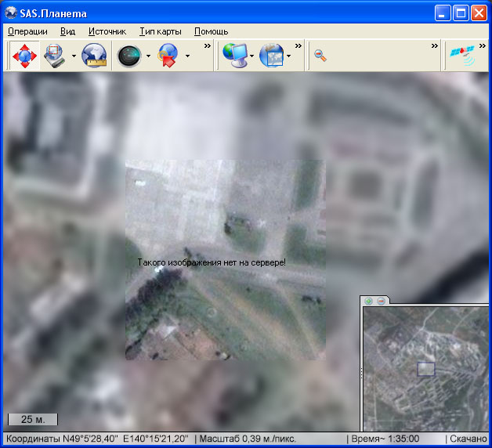Click the area selection tool icon
The width and height of the screenshot is (492, 448).
(54, 56)
